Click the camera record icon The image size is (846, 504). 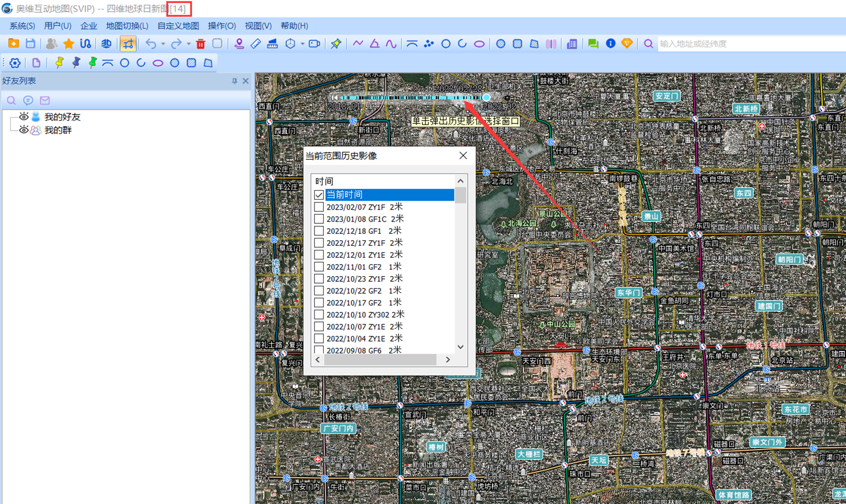(314, 44)
